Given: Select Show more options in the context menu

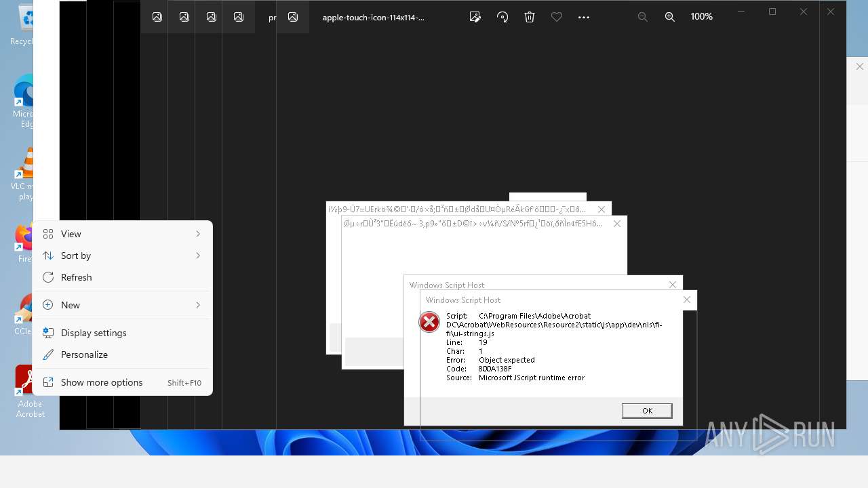Looking at the screenshot, I should click(123, 382).
